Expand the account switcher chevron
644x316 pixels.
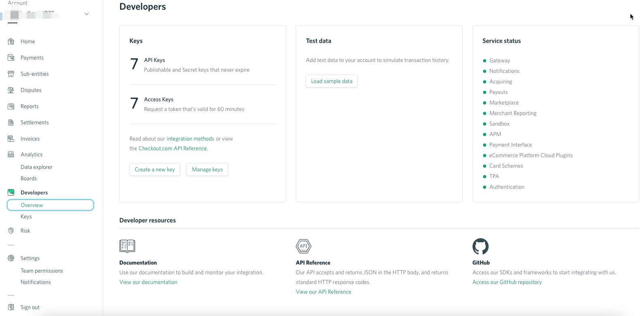tap(87, 14)
